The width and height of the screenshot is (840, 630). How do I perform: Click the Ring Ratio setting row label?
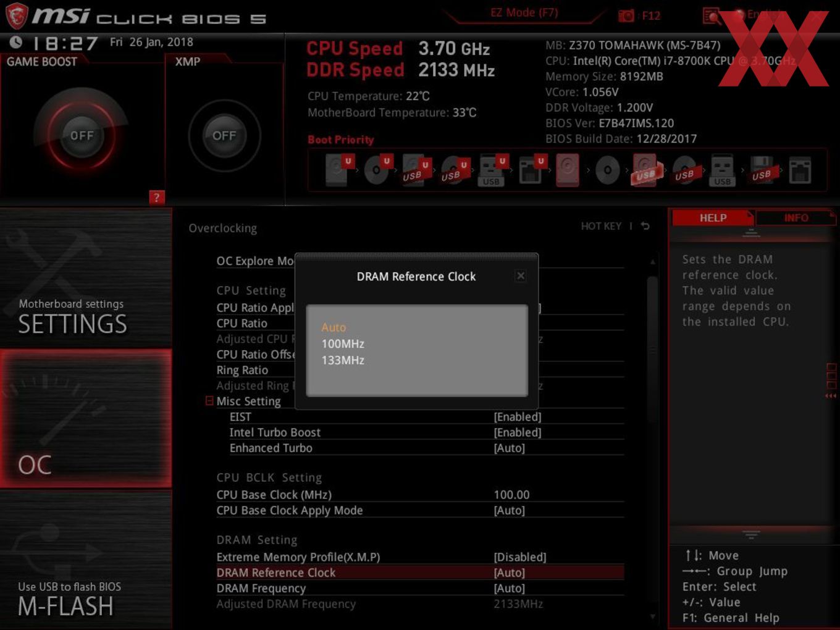pos(242,370)
